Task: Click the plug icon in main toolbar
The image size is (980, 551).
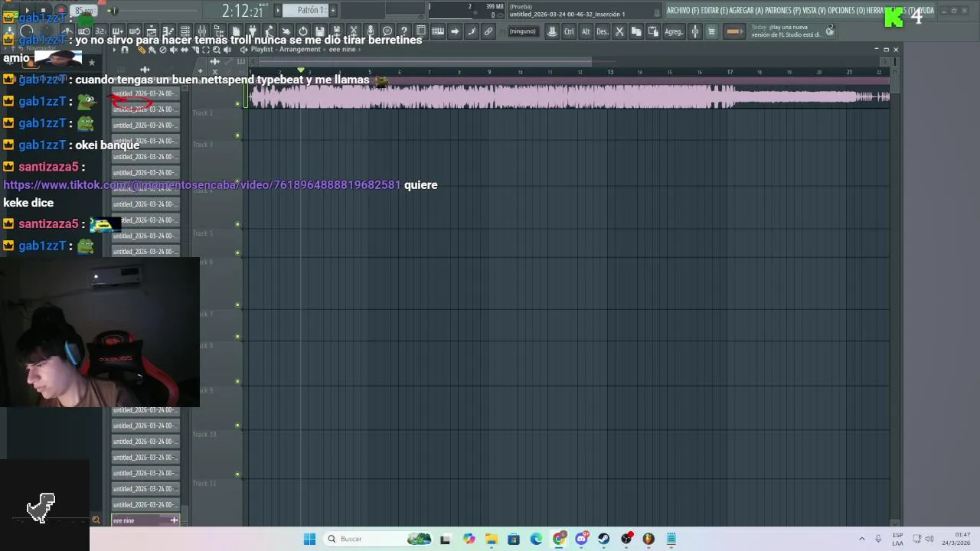Action: [x=252, y=31]
